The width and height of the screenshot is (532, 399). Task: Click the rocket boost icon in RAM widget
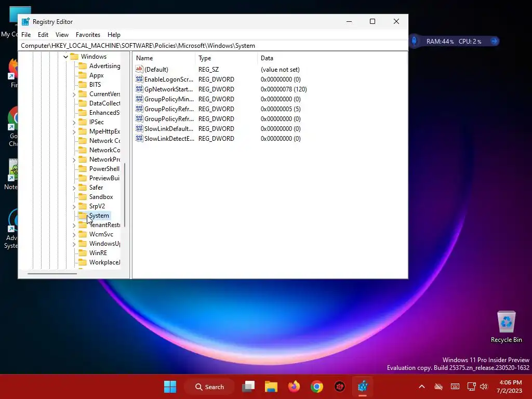pyautogui.click(x=414, y=41)
